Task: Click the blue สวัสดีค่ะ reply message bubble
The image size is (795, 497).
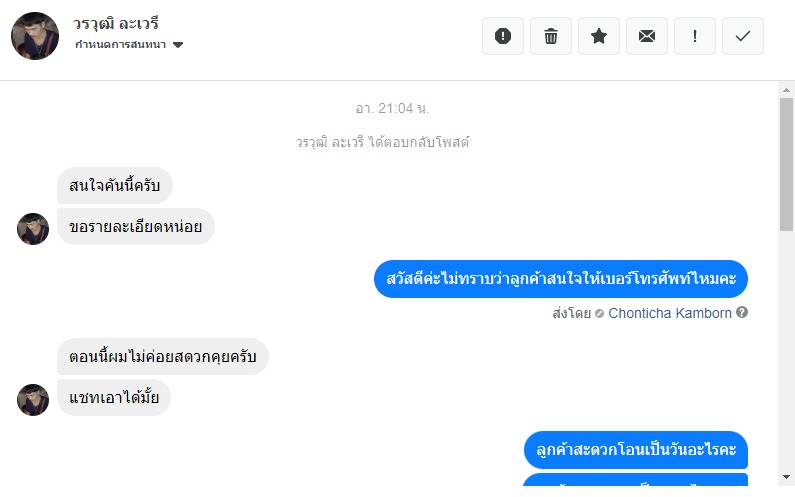Action: pyautogui.click(x=561, y=278)
